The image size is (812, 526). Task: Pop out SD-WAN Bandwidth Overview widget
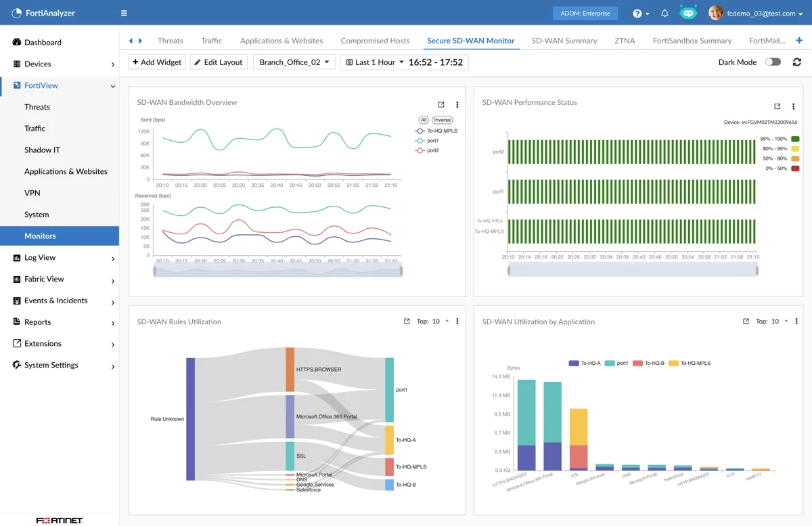tap(441, 105)
